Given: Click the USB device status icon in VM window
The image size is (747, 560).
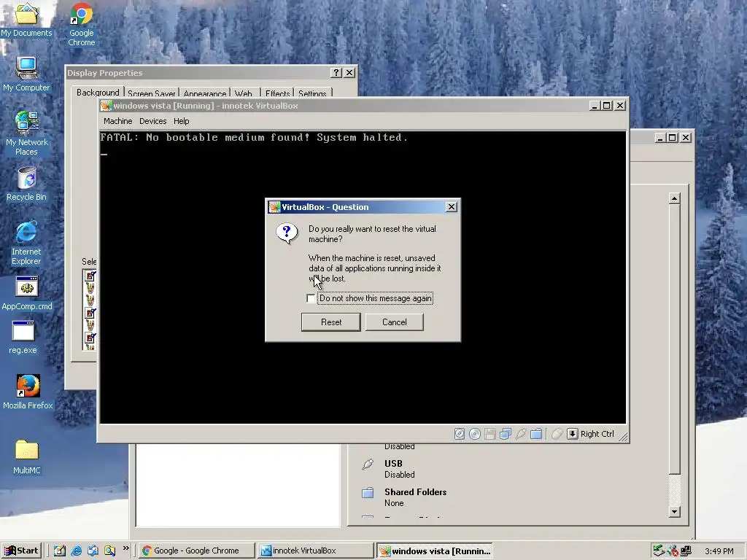Looking at the screenshot, I should pos(521,434).
